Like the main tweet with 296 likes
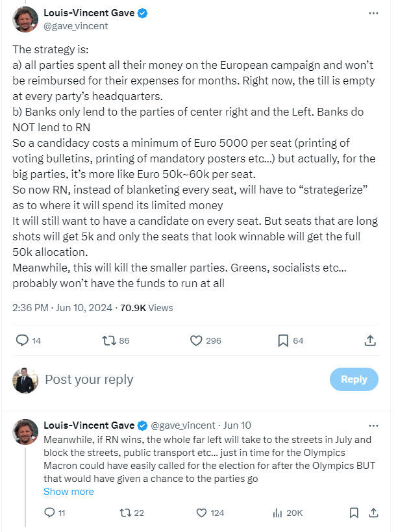398x532 pixels. pos(197,340)
